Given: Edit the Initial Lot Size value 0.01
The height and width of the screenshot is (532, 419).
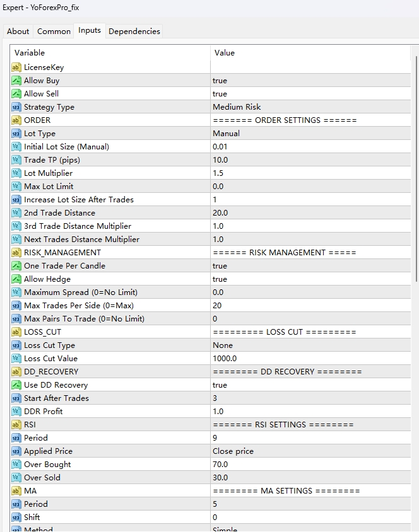Looking at the screenshot, I should coord(310,147).
